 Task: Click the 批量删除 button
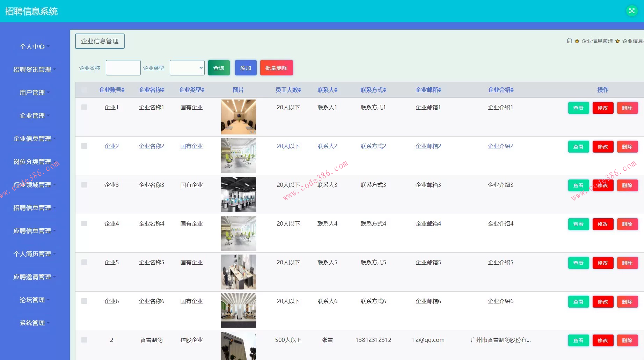click(276, 68)
